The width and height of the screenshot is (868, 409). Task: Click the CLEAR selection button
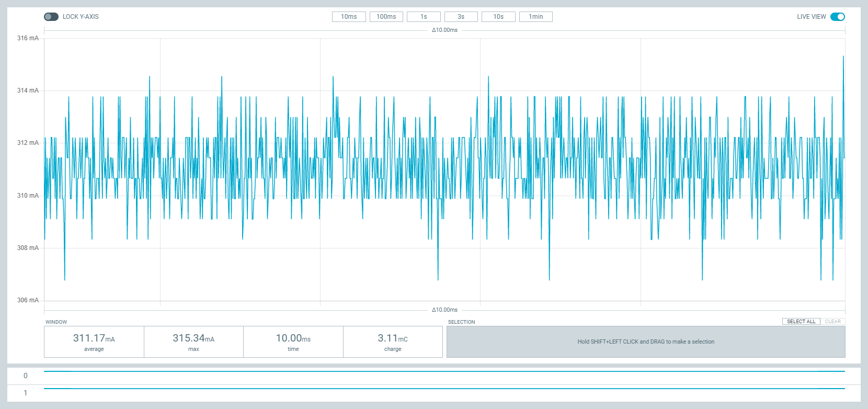[x=833, y=322]
